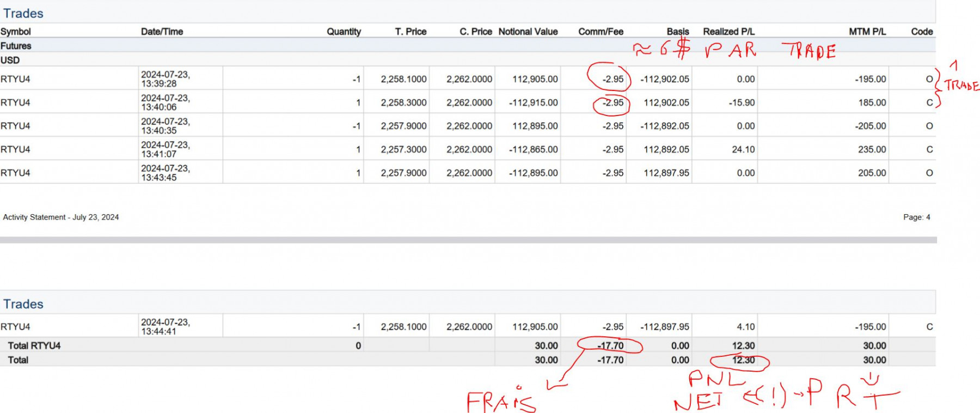The width and height of the screenshot is (980, 413).
Task: Click the realized P/L value 24.10
Action: [x=743, y=149]
